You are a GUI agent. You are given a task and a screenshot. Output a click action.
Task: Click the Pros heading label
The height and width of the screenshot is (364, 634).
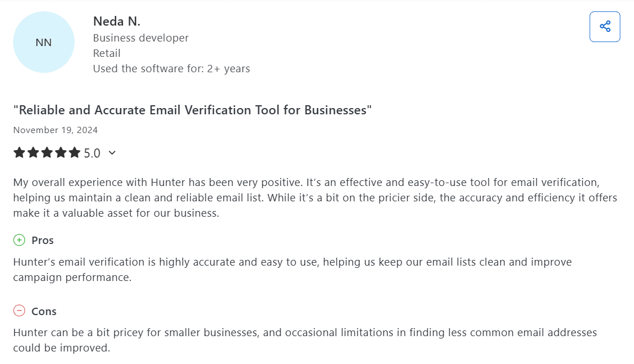point(43,241)
